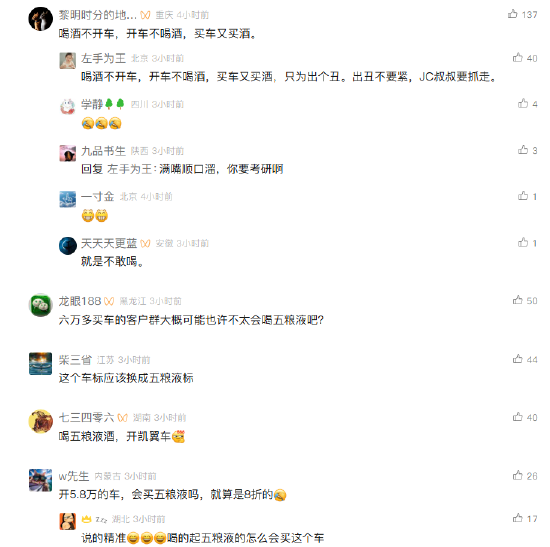Open 黎明时分的地 user avatar
550x547 pixels.
pyautogui.click(x=40, y=19)
